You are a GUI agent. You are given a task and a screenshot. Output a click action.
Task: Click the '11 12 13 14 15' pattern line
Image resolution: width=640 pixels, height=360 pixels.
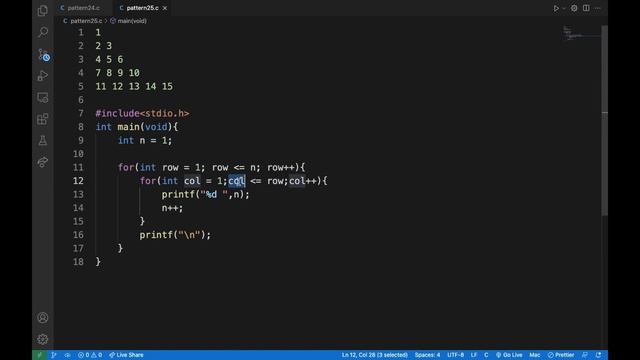tap(134, 87)
